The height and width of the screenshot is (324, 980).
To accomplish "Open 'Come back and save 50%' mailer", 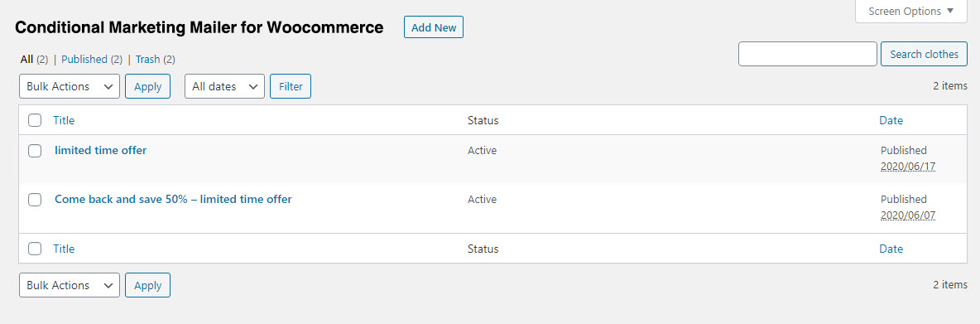I will click(173, 200).
